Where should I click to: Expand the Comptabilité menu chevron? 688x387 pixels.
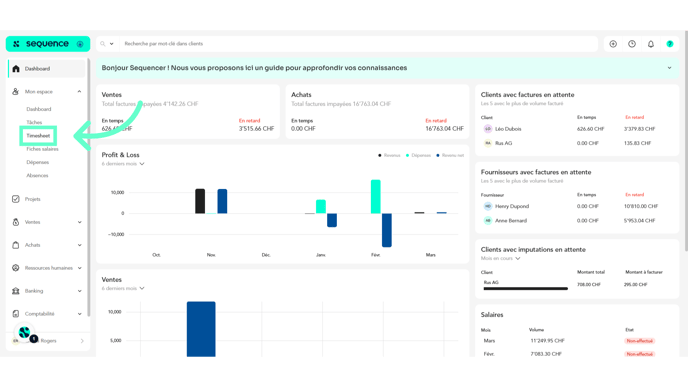(x=79, y=314)
